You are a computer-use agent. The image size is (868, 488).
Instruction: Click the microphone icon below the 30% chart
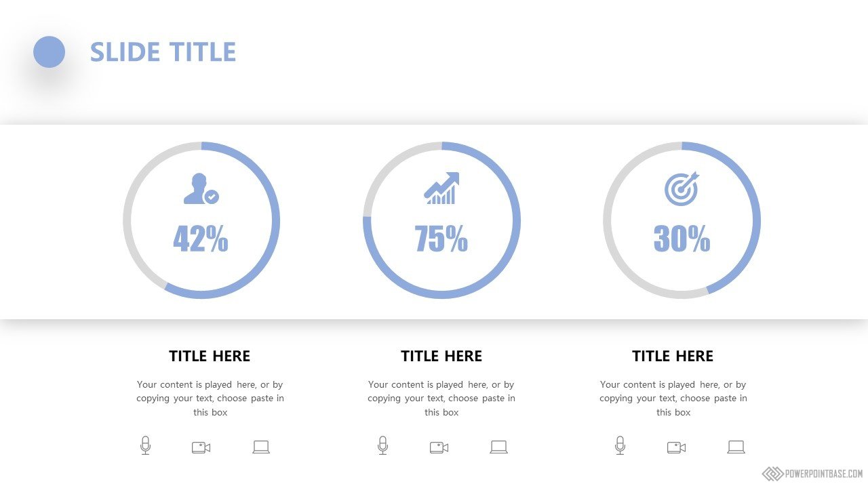click(620, 445)
